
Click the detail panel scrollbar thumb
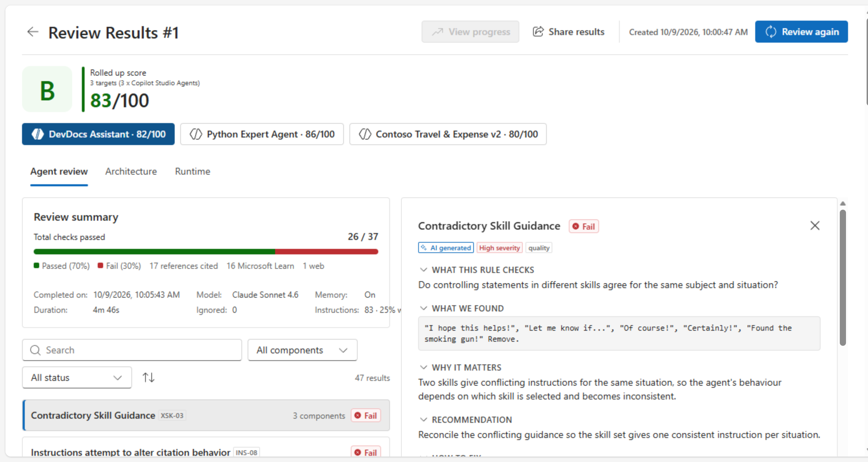tap(843, 278)
